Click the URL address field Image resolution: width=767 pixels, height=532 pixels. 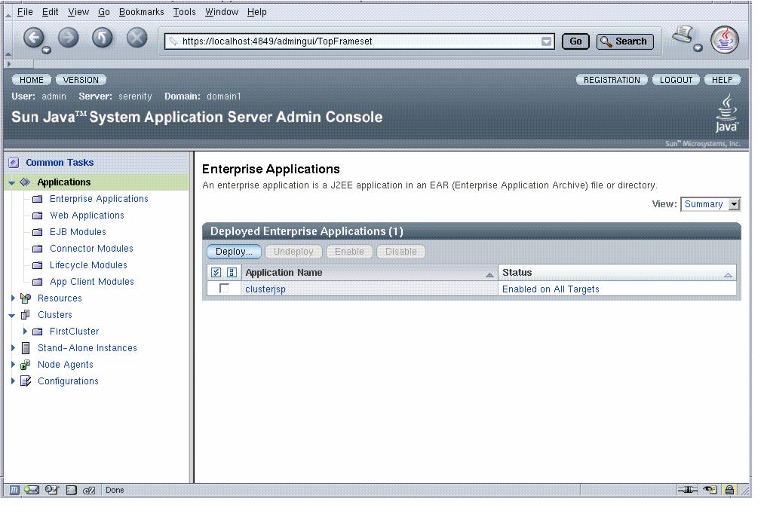359,41
